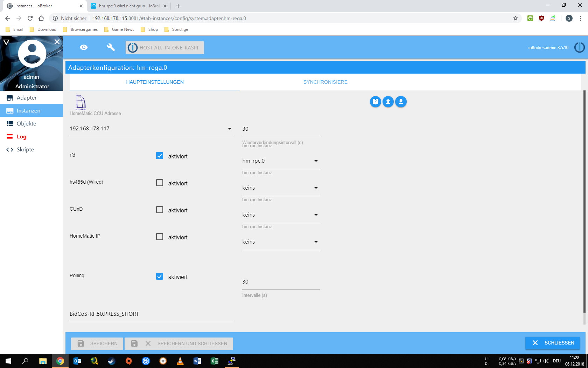Open the hm-rpc.0 instance dropdown for rfd

point(281,161)
